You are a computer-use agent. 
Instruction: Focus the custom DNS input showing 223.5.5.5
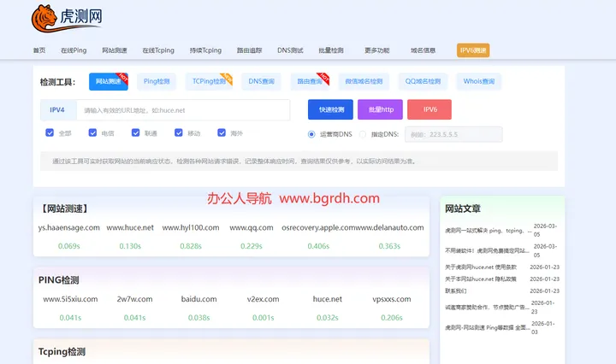tap(453, 134)
